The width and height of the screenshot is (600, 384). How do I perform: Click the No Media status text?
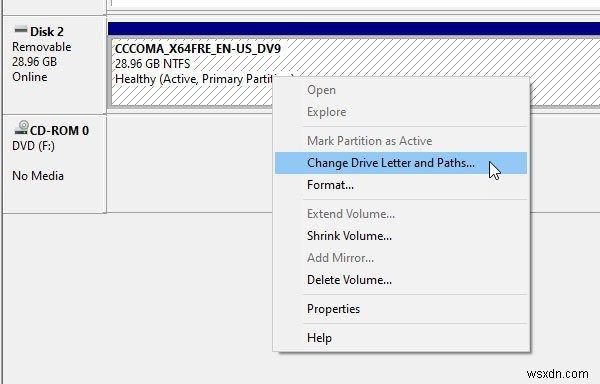(38, 176)
